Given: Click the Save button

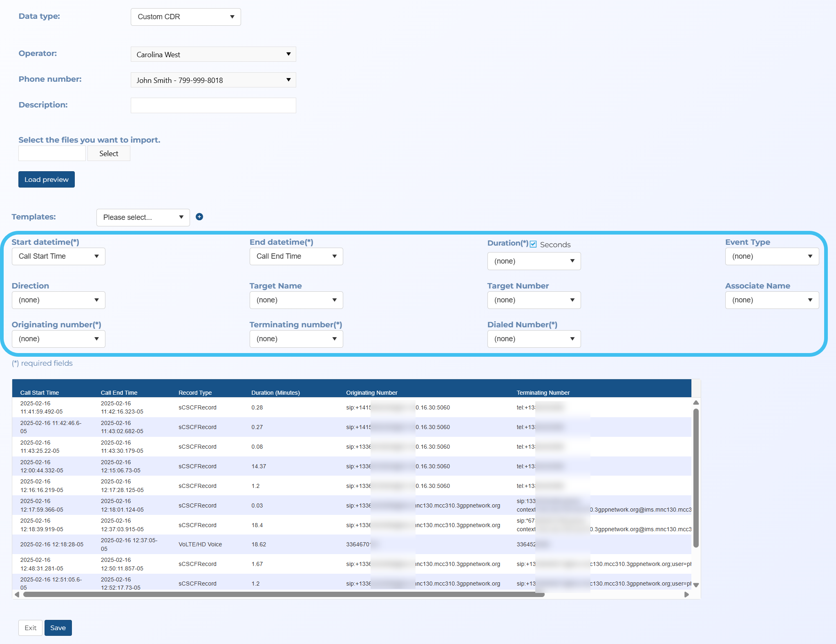Looking at the screenshot, I should click(x=58, y=628).
